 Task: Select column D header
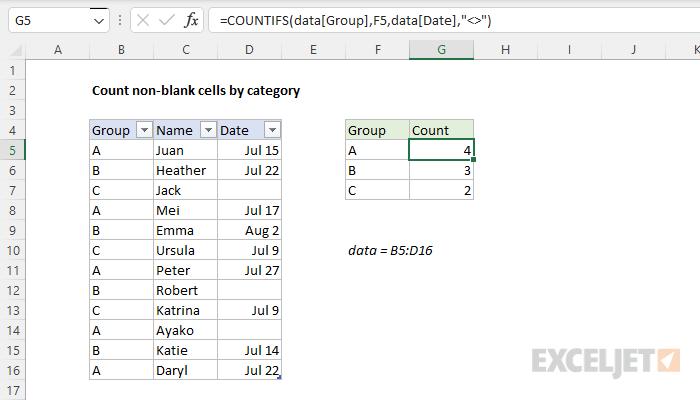[x=250, y=50]
